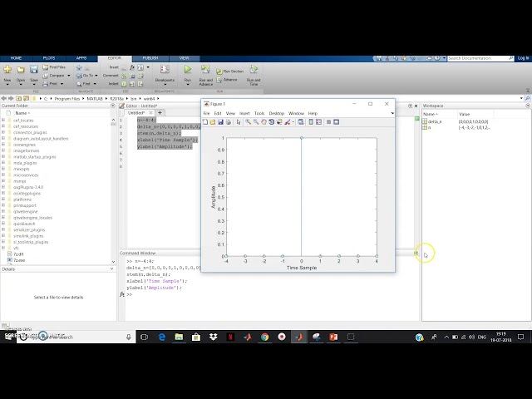Image resolution: width=532 pixels, height=399 pixels.
Task: Open PowerPoint from the taskbar
Action: [333, 337]
